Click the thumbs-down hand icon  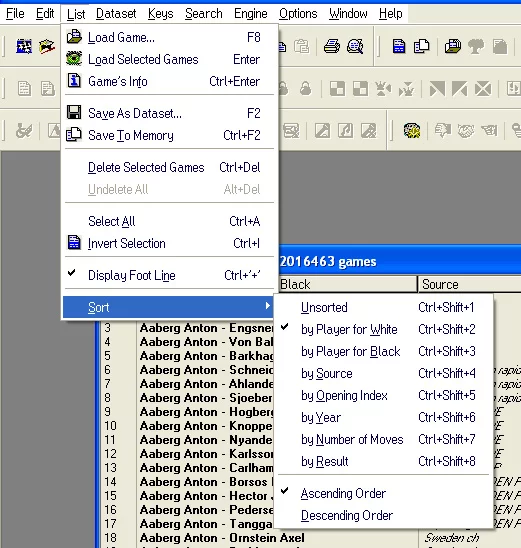pos(443,130)
